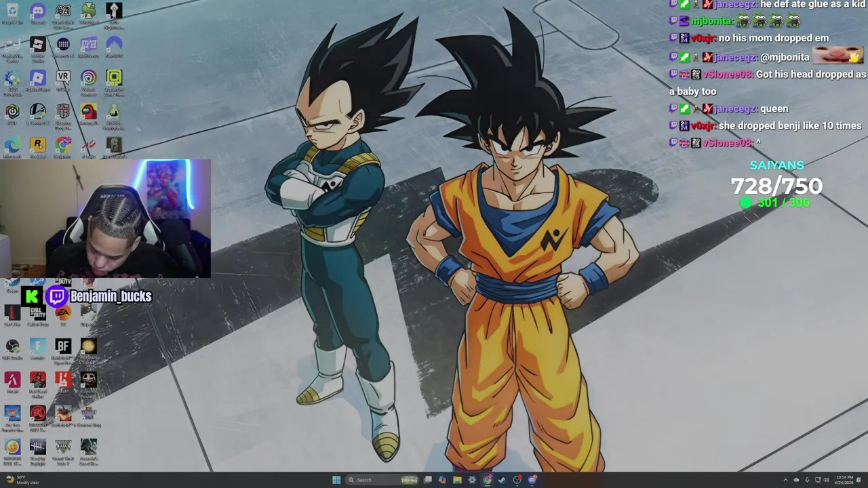Image resolution: width=868 pixels, height=488 pixels.
Task: Open File Explorer from the taskbar
Action: [x=457, y=480]
